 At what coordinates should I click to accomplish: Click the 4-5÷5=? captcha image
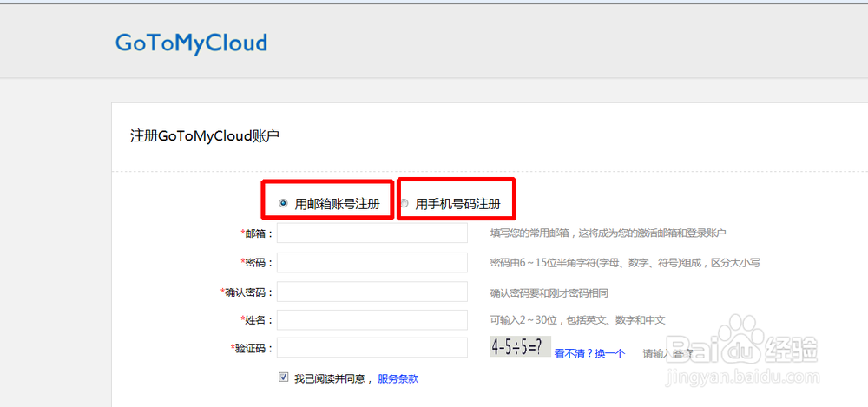[x=520, y=346]
